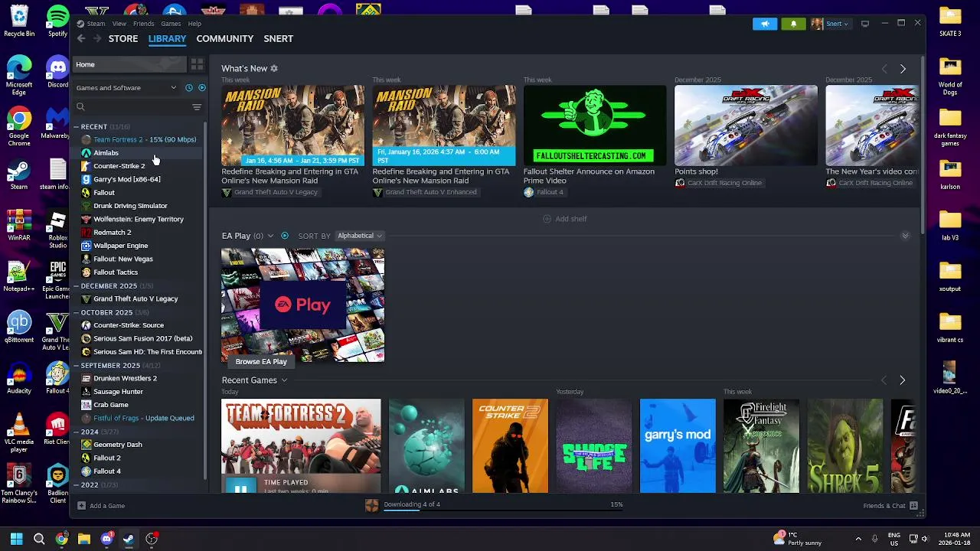Collapse the DECEMBER 2025 category
The image size is (980, 551).
click(x=77, y=286)
